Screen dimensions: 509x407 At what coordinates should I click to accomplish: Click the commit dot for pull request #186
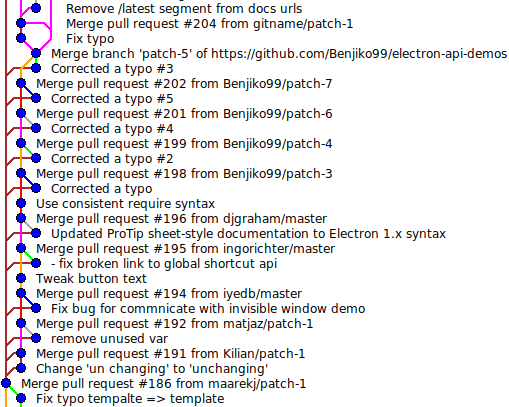(6, 383)
